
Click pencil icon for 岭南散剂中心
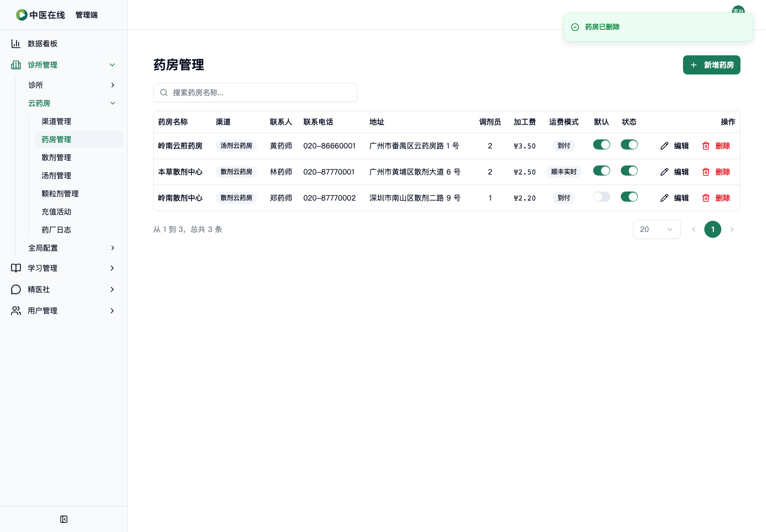pyautogui.click(x=664, y=198)
